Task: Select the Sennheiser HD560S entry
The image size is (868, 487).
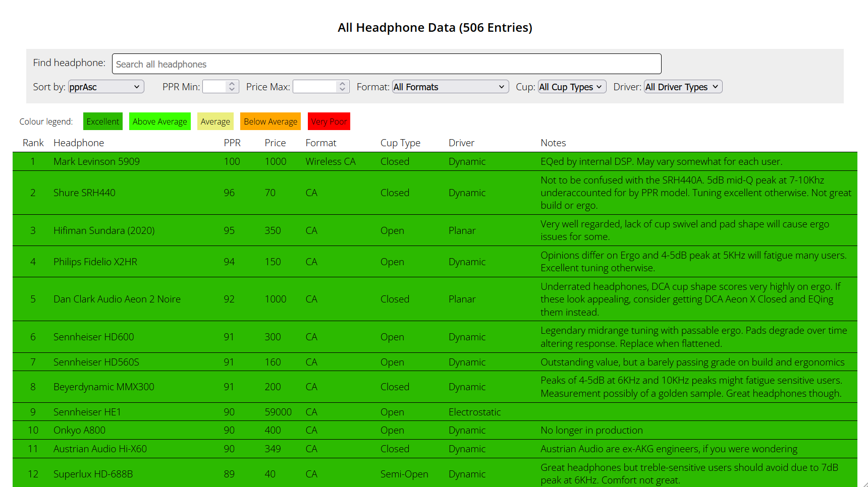Action: coord(96,362)
